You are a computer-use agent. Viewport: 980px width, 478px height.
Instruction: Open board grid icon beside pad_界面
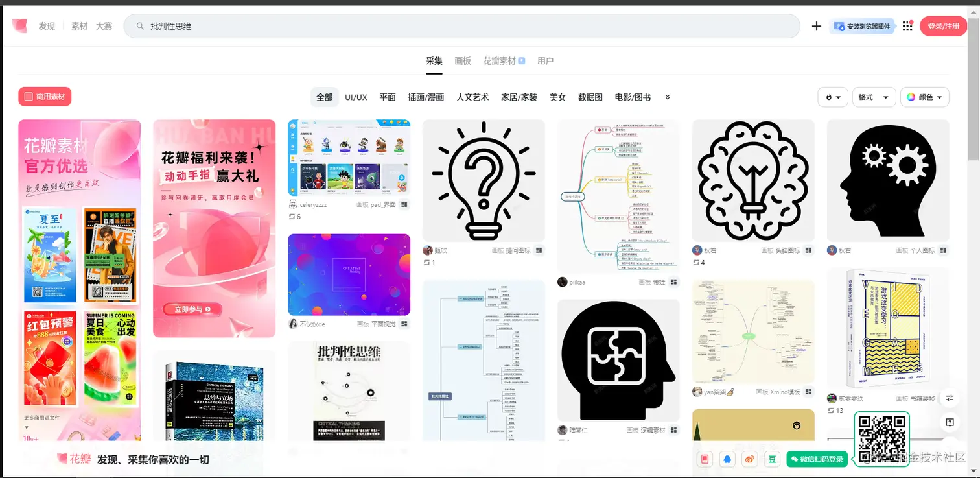(404, 204)
